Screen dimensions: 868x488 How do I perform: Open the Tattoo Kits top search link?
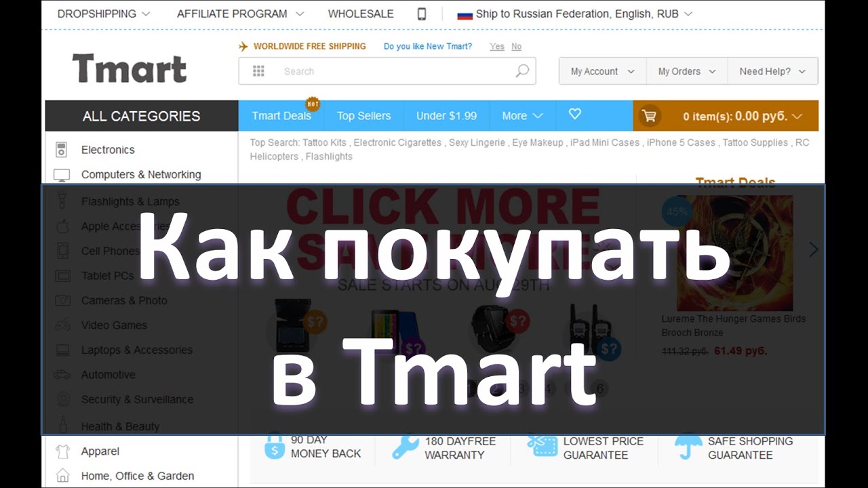[x=324, y=142]
